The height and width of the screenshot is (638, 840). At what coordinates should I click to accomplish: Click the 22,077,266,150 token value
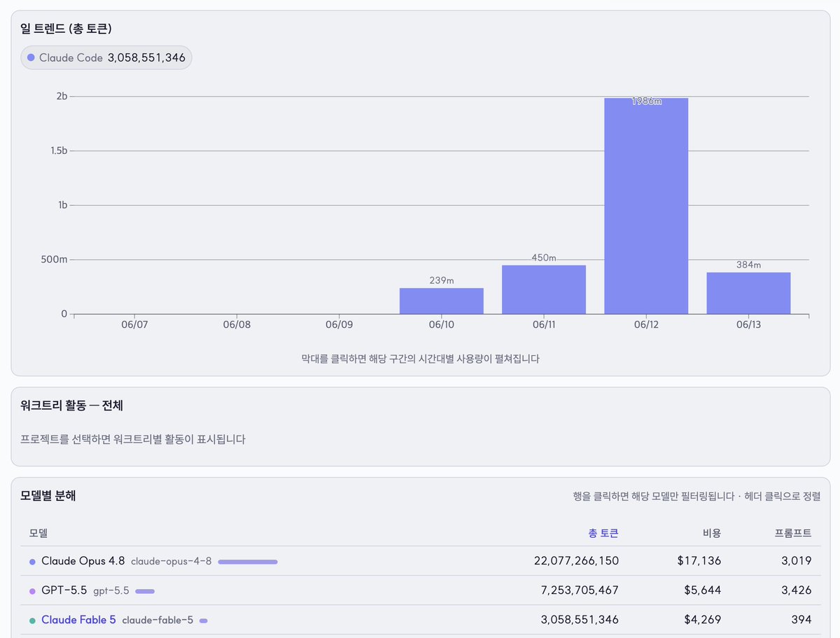click(x=576, y=561)
